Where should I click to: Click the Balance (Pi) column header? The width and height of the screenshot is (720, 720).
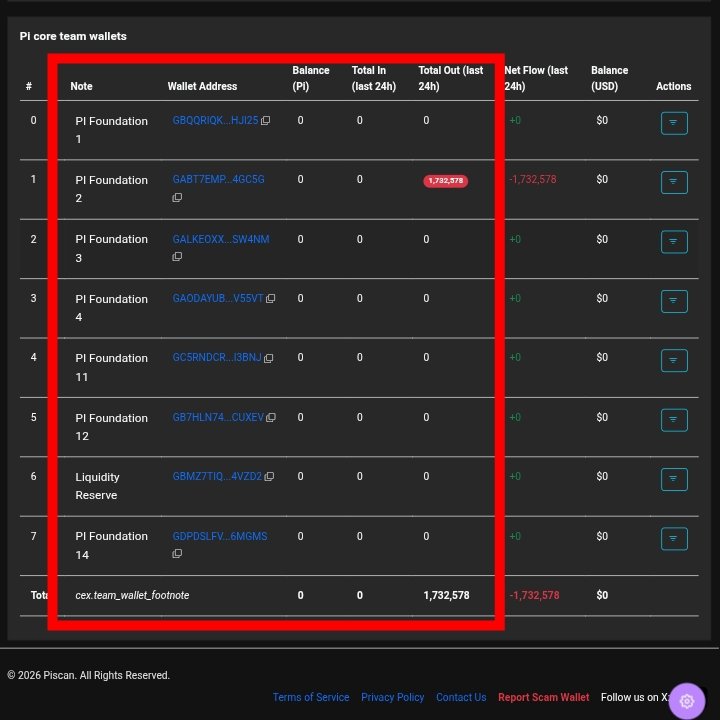[x=311, y=78]
